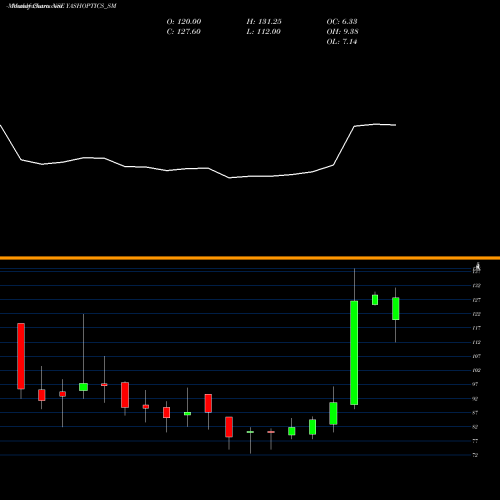
Task: Click the 117 price axis label
Action: [476, 328]
